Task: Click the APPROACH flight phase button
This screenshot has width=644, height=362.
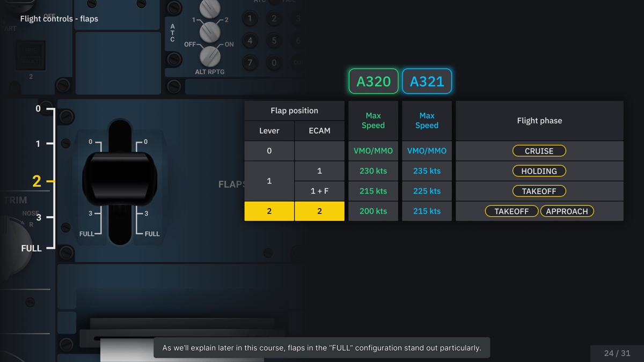Action: 567,211
